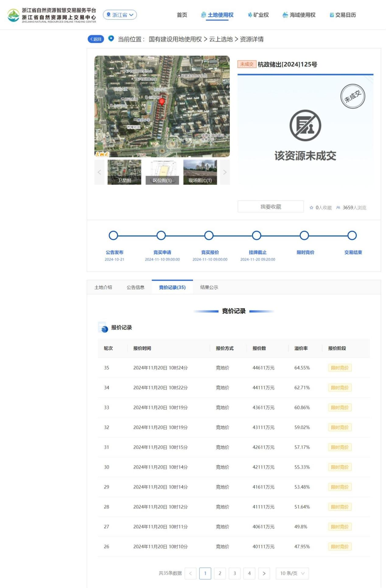Screen dimensions: 386x588
Task: Click the star favorites count icon
Action: tap(311, 208)
